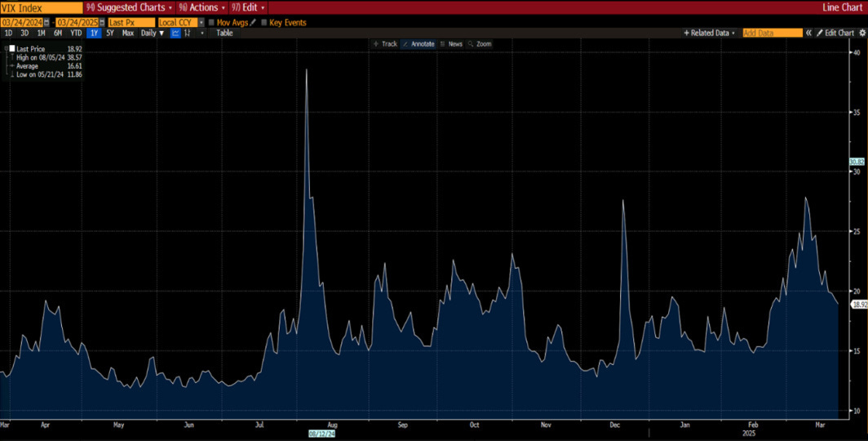This screenshot has width=868, height=441.
Task: Click the start date field 03/24/2024
Action: (21, 23)
